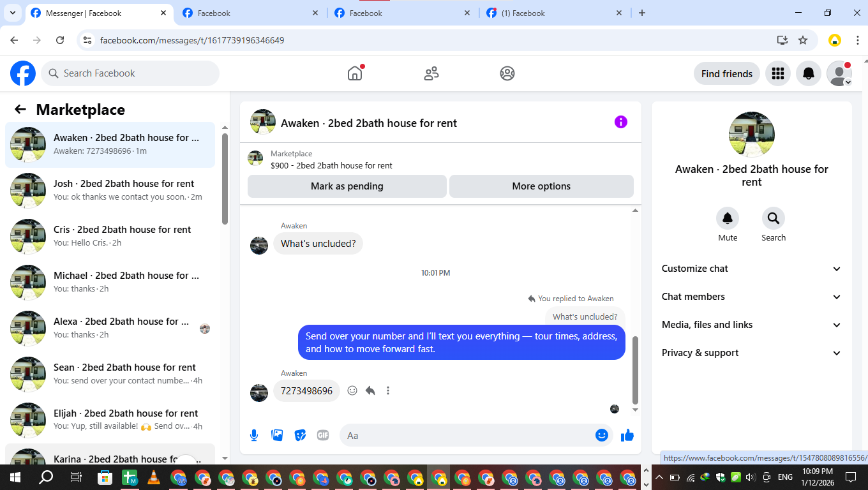The height and width of the screenshot is (490, 868).
Task: Mute this conversation using the bell
Action: pos(728,219)
